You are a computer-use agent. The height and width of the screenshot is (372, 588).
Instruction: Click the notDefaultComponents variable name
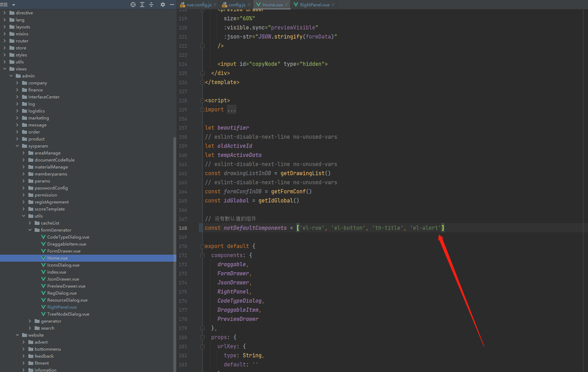(255, 228)
